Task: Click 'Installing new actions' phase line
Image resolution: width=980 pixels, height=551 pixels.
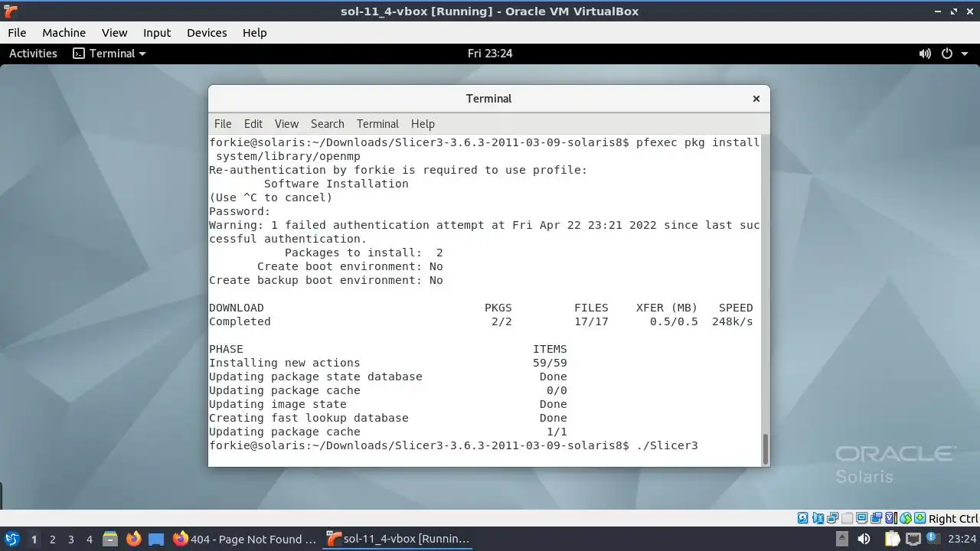Action: 388,363
